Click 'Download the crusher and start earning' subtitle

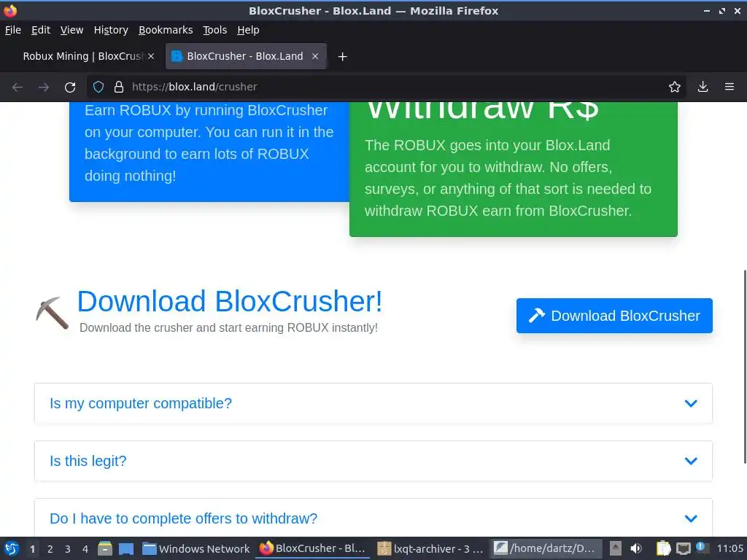point(228,327)
